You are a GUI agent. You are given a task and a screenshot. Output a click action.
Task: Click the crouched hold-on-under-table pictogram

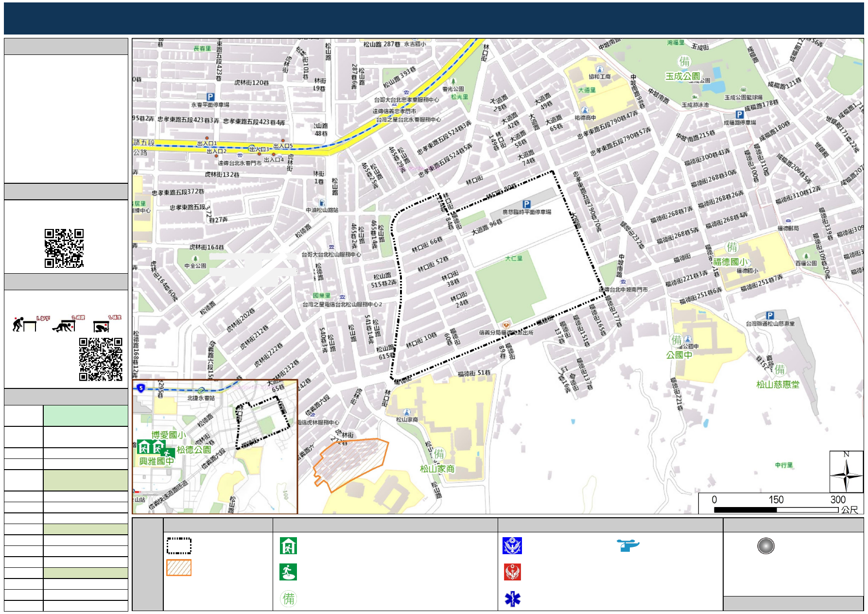point(107,324)
